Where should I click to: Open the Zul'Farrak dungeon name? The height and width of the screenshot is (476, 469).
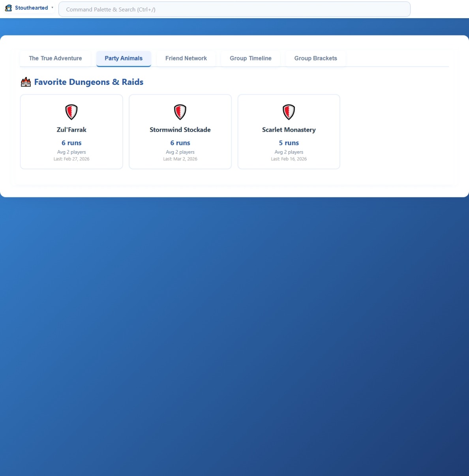pyautogui.click(x=71, y=130)
